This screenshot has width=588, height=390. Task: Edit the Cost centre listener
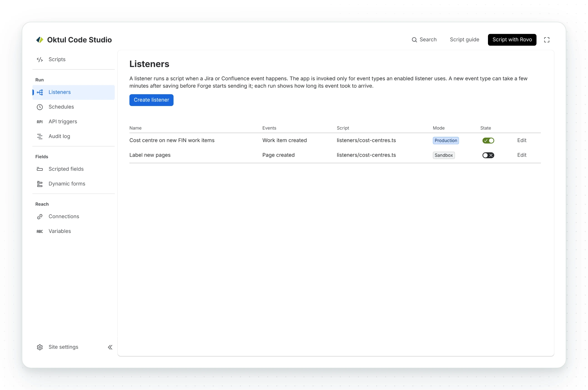coord(522,140)
